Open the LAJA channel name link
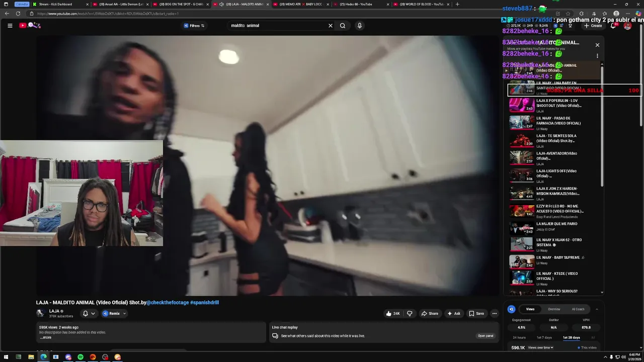 coord(54,311)
